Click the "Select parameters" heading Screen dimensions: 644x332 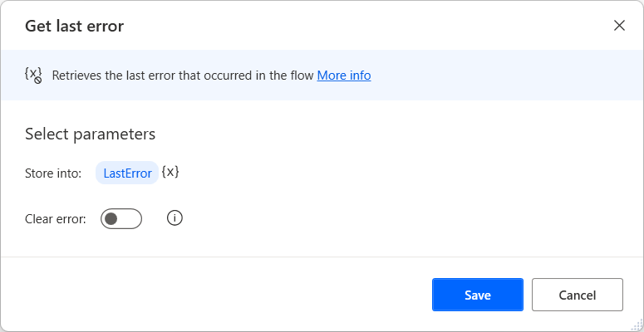(x=91, y=134)
